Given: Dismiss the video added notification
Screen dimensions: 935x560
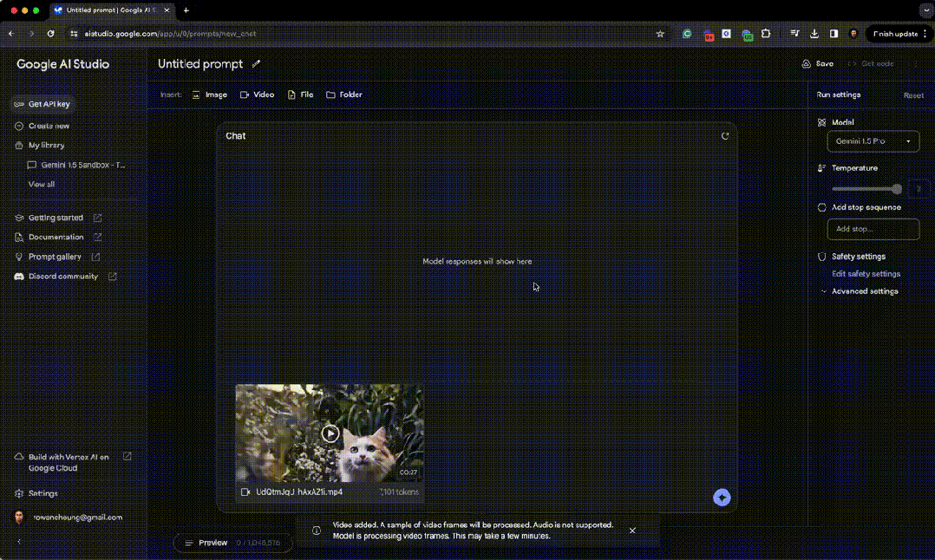Looking at the screenshot, I should pos(632,531).
